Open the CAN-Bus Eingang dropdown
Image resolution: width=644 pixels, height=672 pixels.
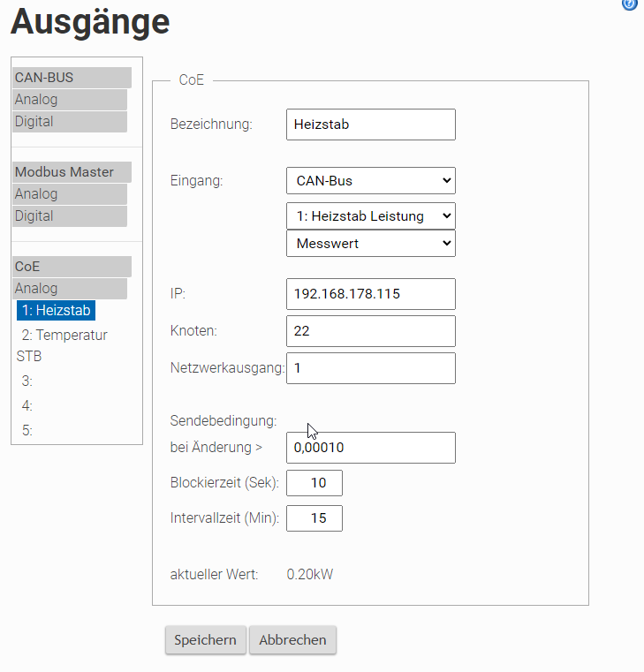(371, 180)
